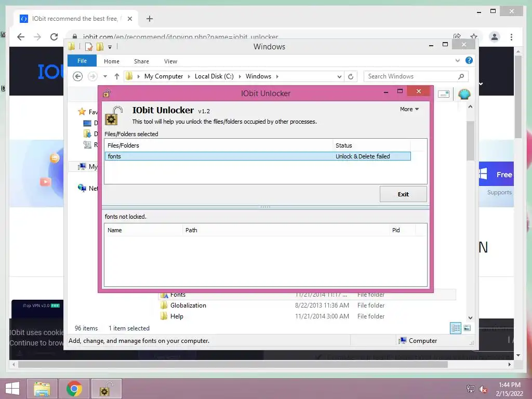532x399 pixels.
Task: Reload the Chrome page
Action: click(54, 37)
